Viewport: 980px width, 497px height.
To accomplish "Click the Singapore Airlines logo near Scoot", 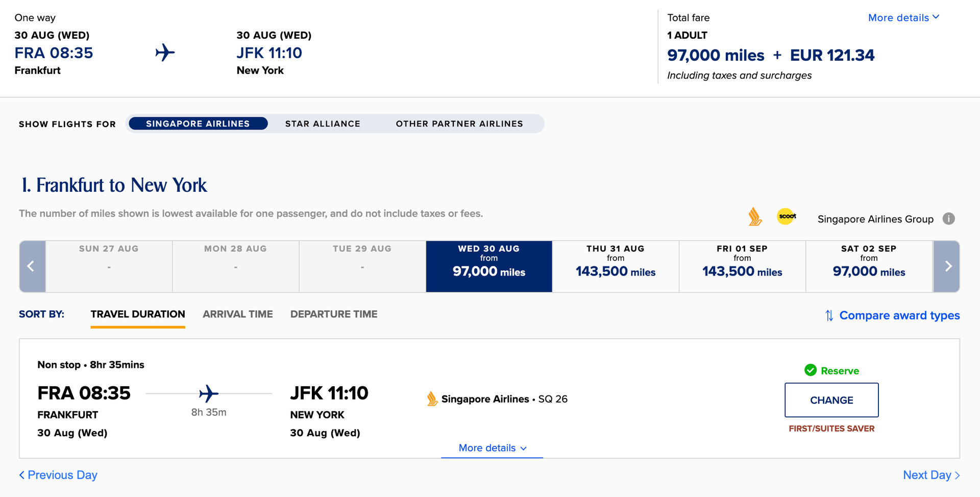I will [755, 217].
